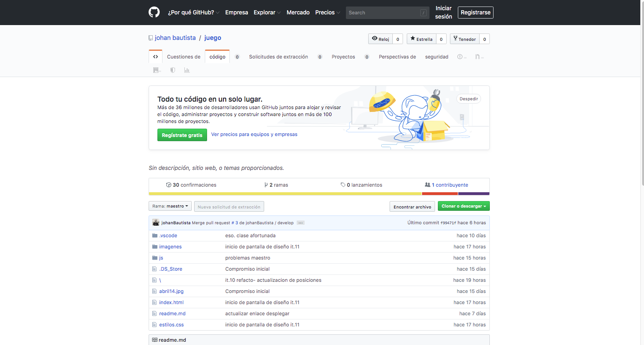Open the Precios dropdown menu
This screenshot has height=345, width=644.
click(x=327, y=13)
